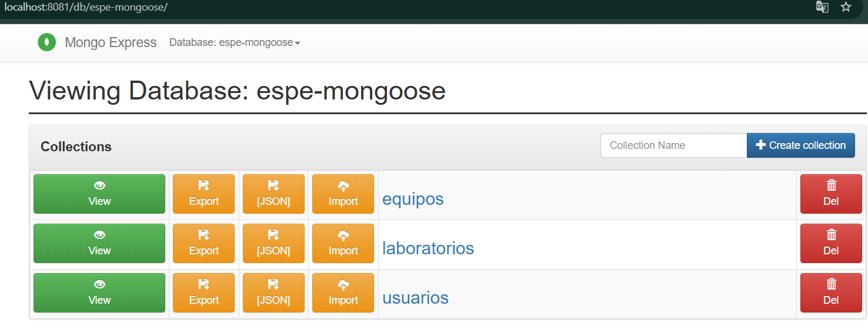Open the usuarios collection link

[415, 298]
